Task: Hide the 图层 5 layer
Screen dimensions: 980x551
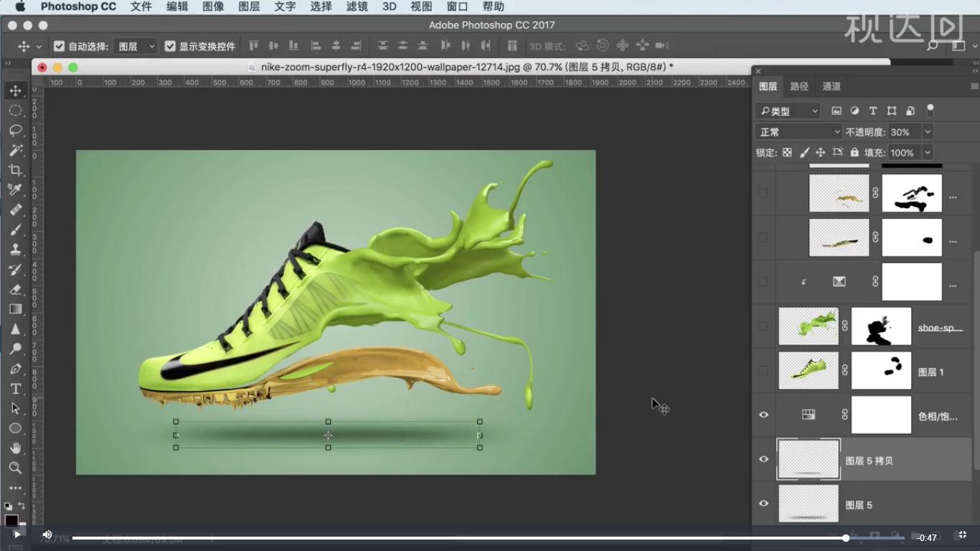Action: 763,504
